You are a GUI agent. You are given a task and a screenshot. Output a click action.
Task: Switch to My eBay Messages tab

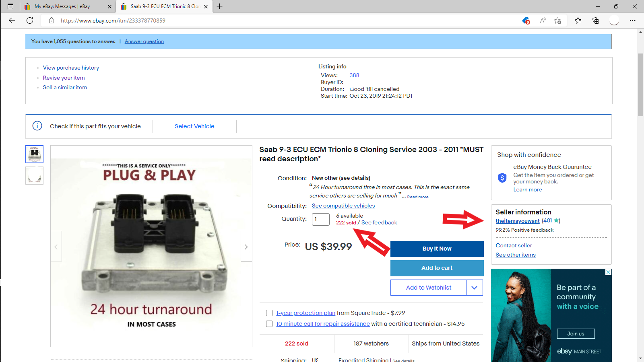click(67, 6)
